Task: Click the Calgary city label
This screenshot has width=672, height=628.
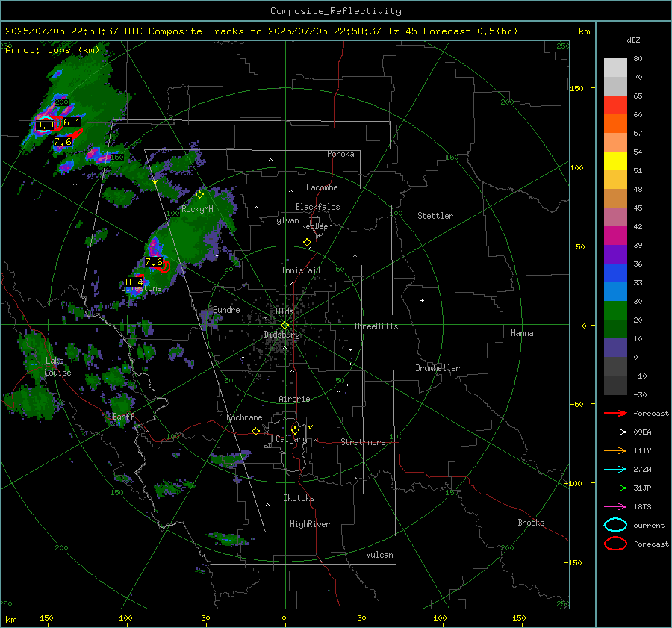Action: click(x=291, y=439)
